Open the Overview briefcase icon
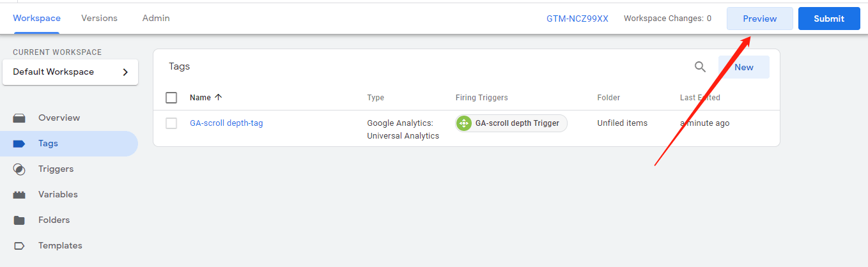Screen dimensions: 868x267 pos(19,118)
